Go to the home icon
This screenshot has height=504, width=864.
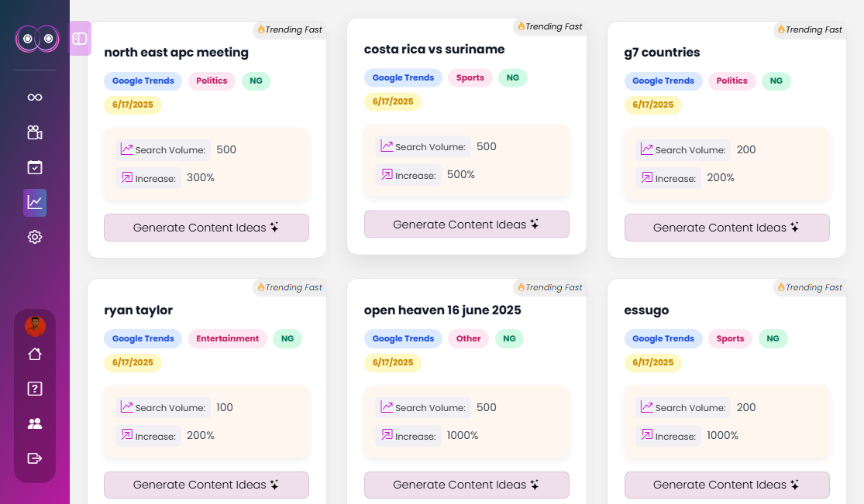[x=35, y=354]
